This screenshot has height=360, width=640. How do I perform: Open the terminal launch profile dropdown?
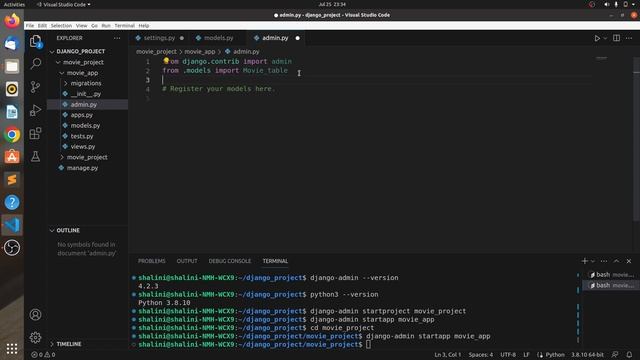[x=593, y=261]
